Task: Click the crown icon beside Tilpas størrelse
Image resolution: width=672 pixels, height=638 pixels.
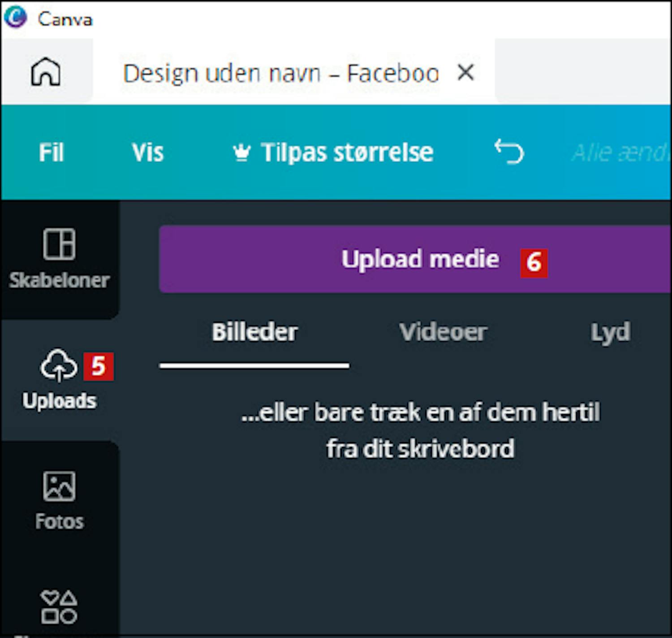Action: [x=241, y=153]
